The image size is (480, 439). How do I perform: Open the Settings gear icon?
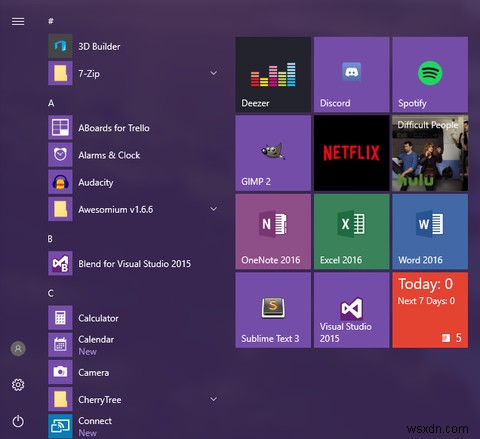pyautogui.click(x=18, y=385)
